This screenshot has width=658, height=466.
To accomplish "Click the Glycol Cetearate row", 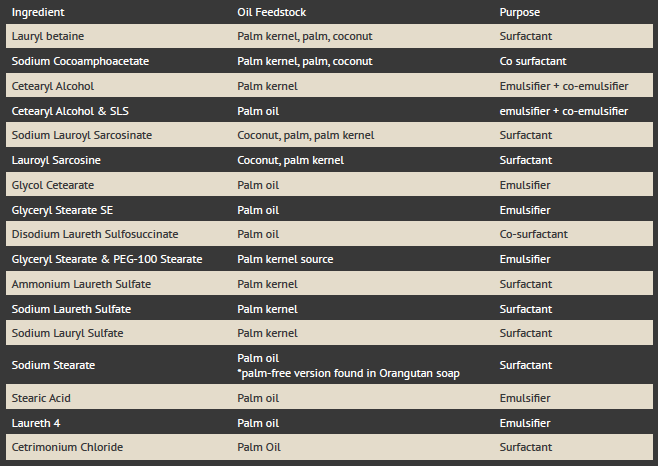I will tap(329, 185).
